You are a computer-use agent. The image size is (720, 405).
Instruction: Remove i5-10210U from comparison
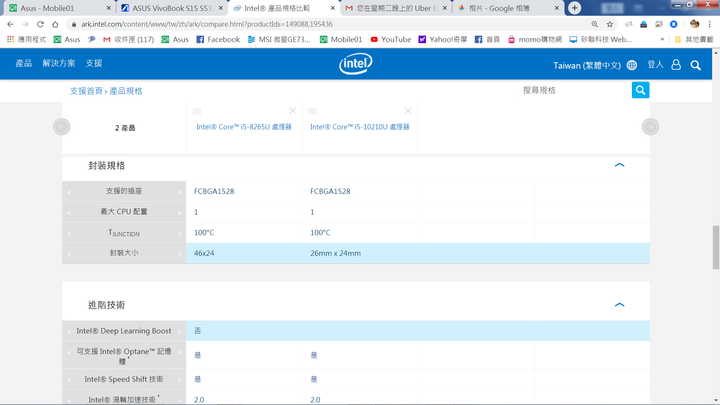408,111
